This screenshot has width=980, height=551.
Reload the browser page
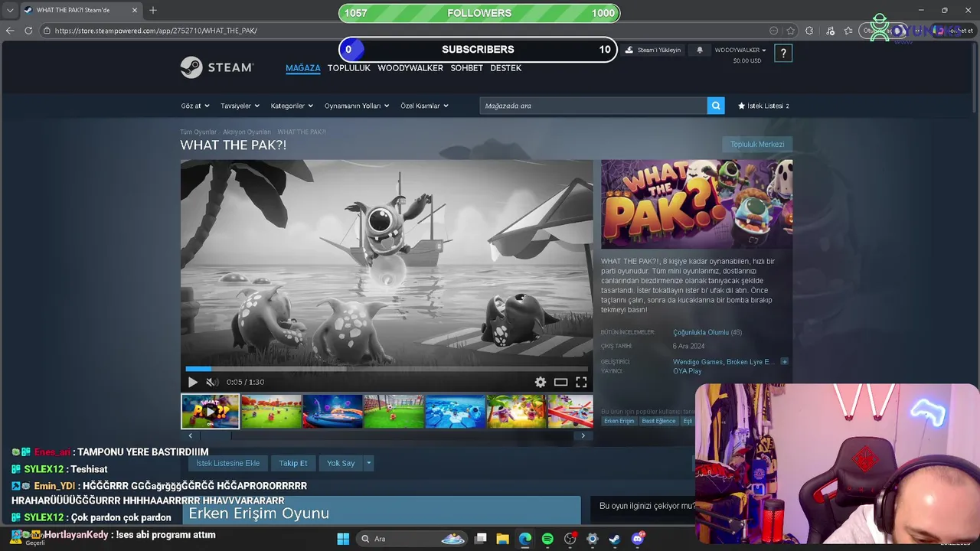[x=28, y=31]
